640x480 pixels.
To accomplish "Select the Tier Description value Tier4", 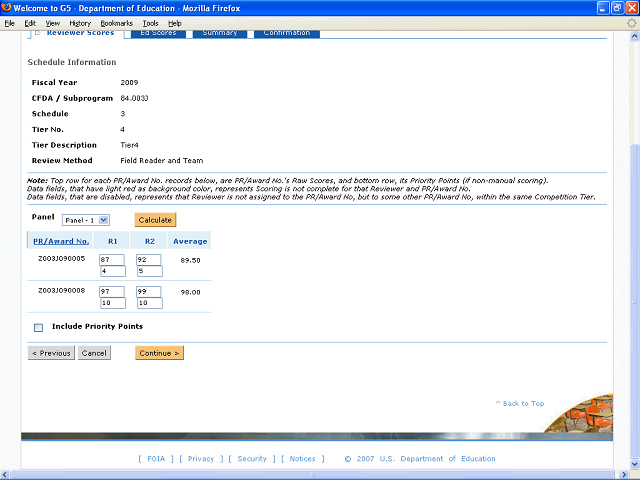I will (129, 145).
